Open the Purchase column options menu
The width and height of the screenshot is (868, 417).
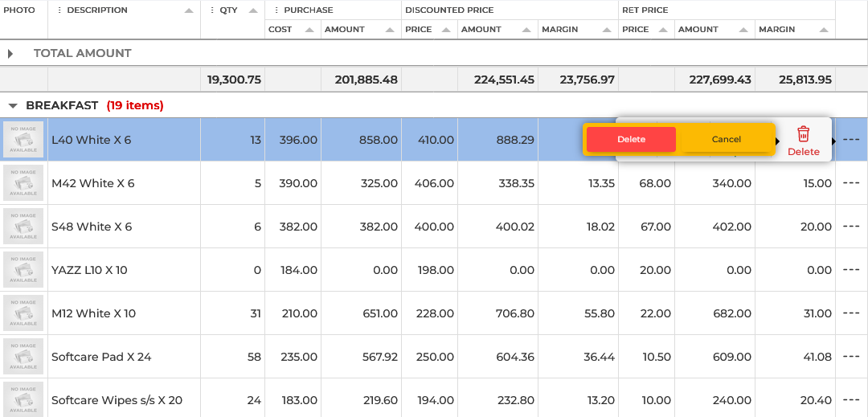point(276,10)
